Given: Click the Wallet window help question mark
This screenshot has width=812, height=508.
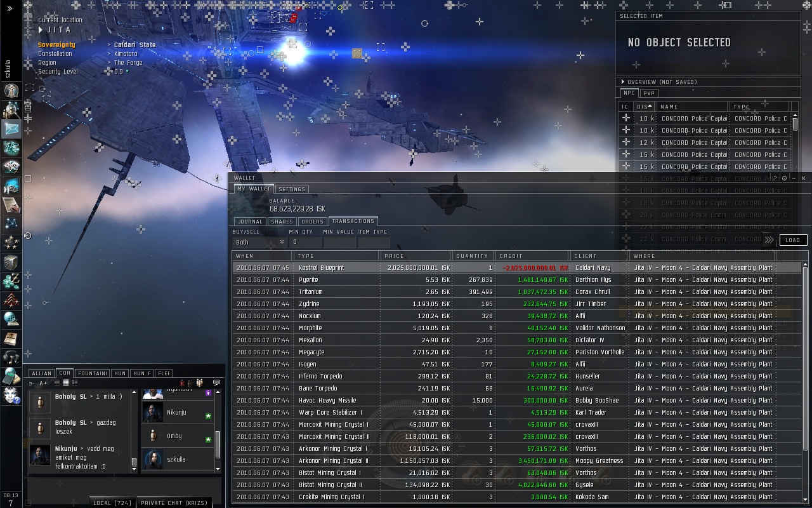Looking at the screenshot, I should coord(775,178).
